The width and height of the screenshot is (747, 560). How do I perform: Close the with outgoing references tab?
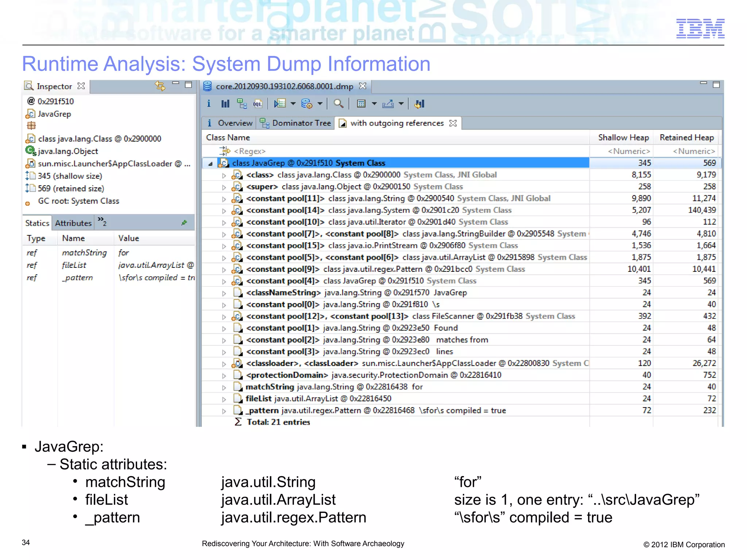click(453, 123)
